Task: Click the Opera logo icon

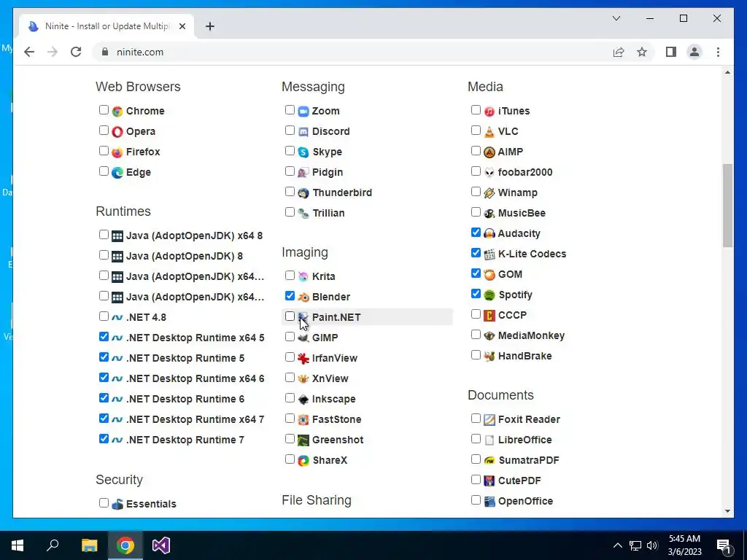Action: tap(117, 132)
